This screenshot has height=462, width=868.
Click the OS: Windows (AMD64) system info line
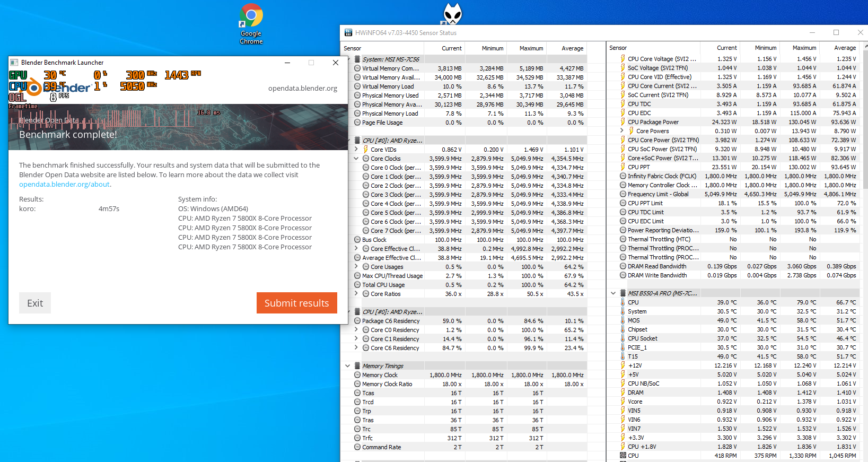point(213,209)
